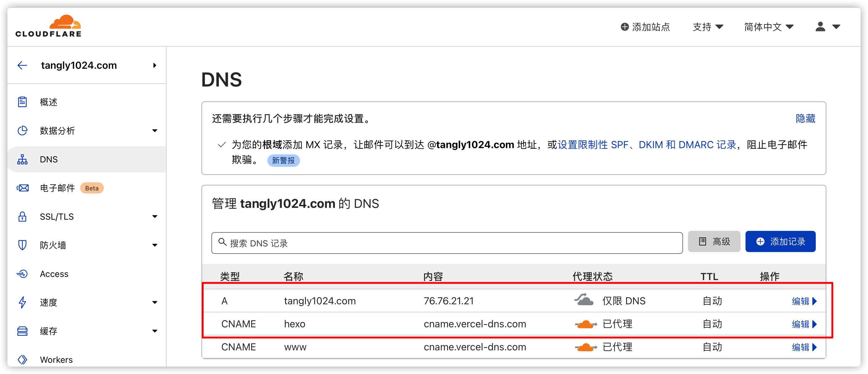The image size is (868, 374).
Task: Open the 概述 sidebar page
Action: pyautogui.click(x=48, y=102)
